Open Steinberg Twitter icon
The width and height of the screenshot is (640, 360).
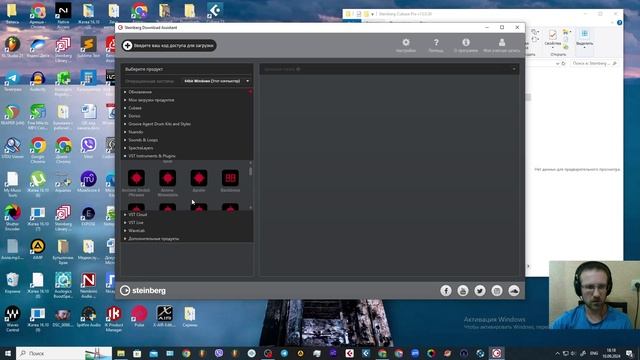[x=480, y=291]
